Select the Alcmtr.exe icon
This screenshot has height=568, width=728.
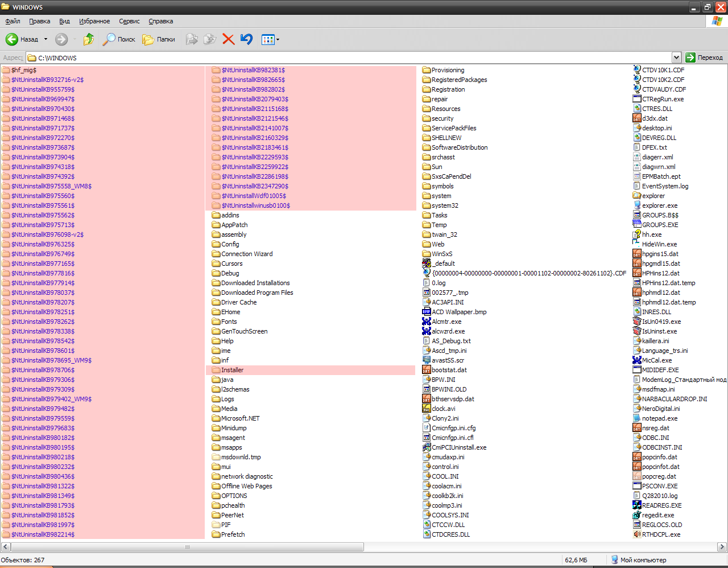click(427, 322)
